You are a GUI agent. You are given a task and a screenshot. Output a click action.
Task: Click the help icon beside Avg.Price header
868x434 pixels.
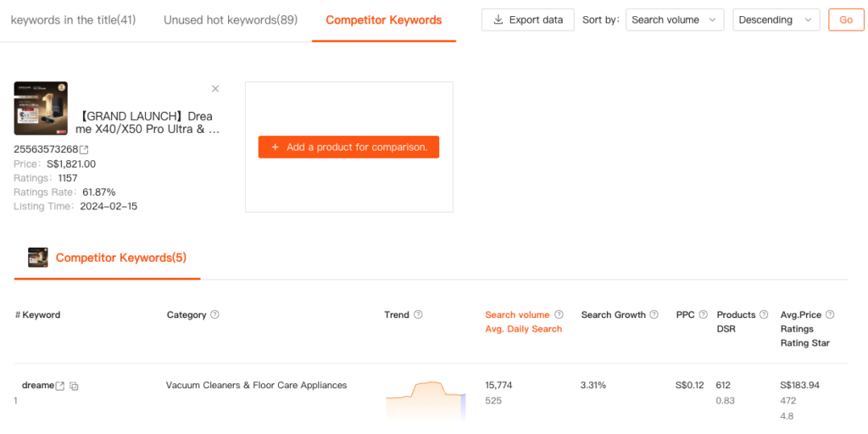click(x=830, y=314)
